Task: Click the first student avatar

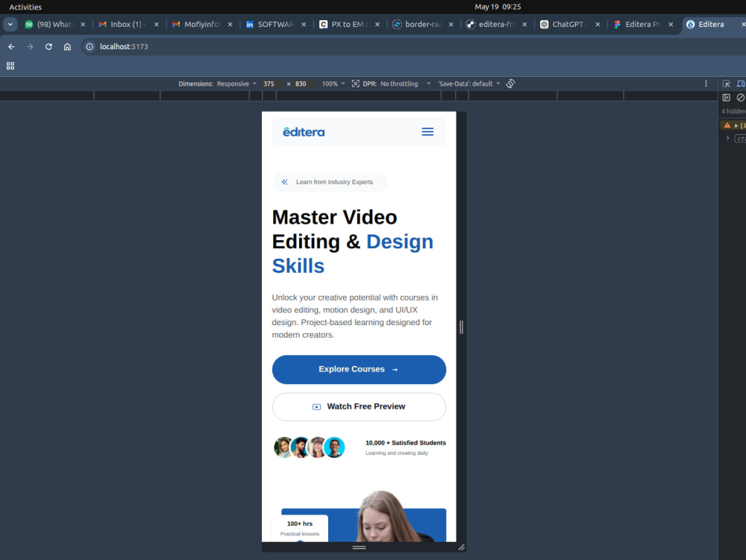Action: tap(283, 447)
